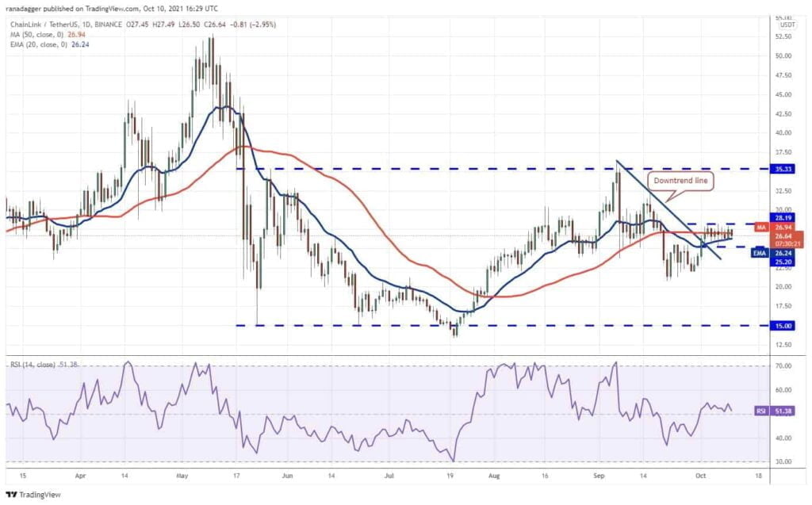
Task: Click the 35.33 price level label
Action: (783, 169)
